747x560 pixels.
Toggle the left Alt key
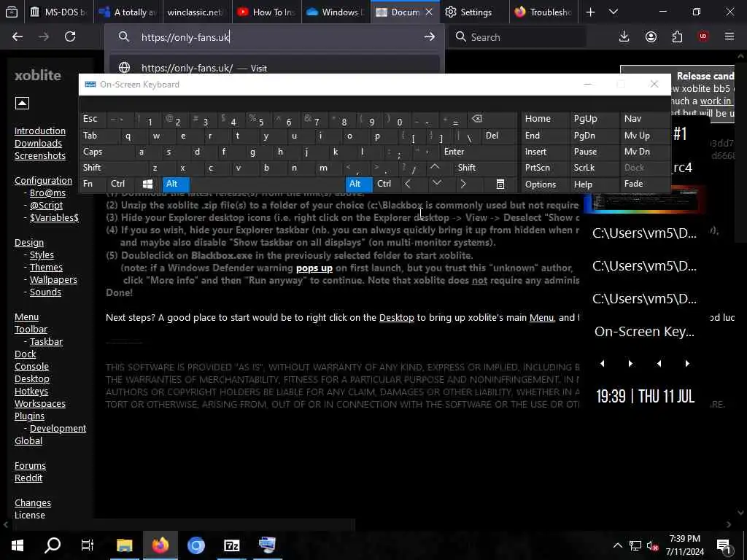click(x=176, y=184)
